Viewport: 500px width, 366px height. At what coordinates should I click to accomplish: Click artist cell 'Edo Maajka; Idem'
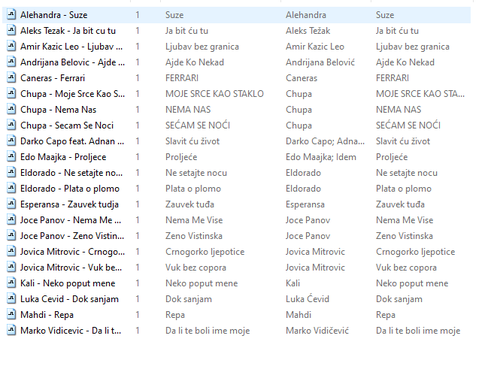[x=321, y=157]
